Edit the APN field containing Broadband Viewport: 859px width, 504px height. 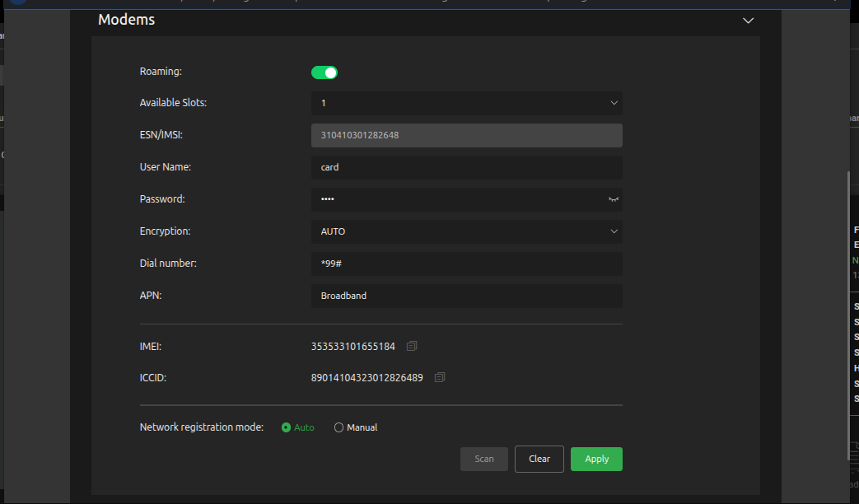coord(466,296)
